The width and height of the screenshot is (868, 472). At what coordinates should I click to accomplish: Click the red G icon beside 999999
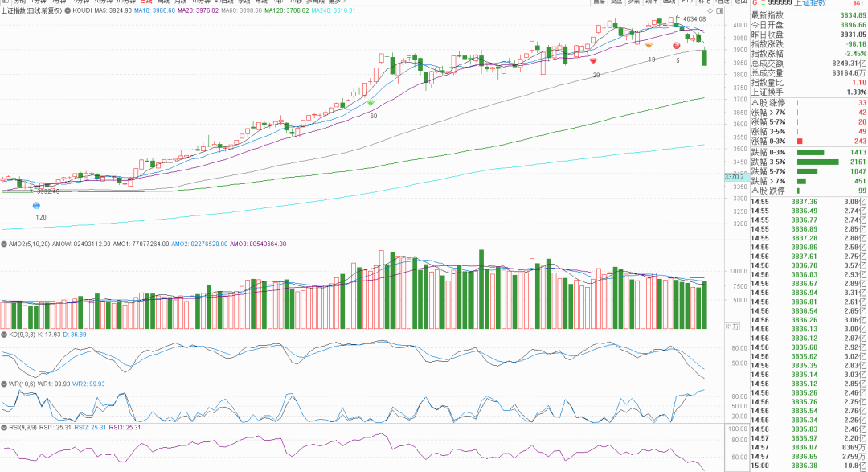click(x=755, y=2)
